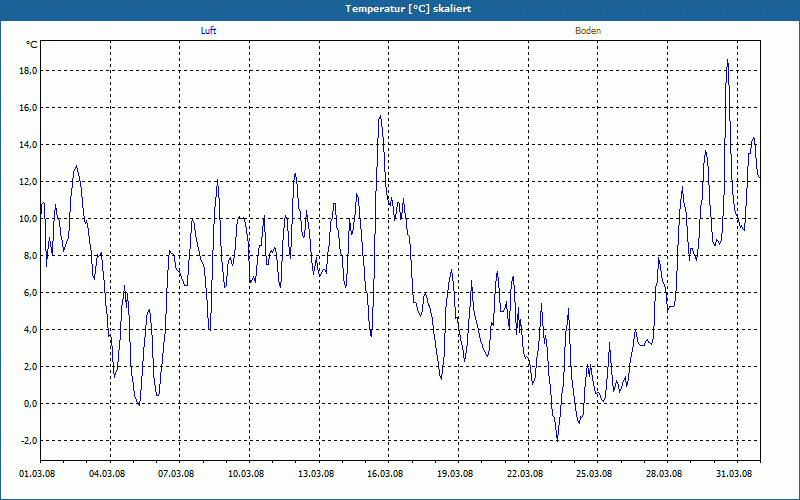Select the 16,0 y-axis value

click(x=29, y=108)
